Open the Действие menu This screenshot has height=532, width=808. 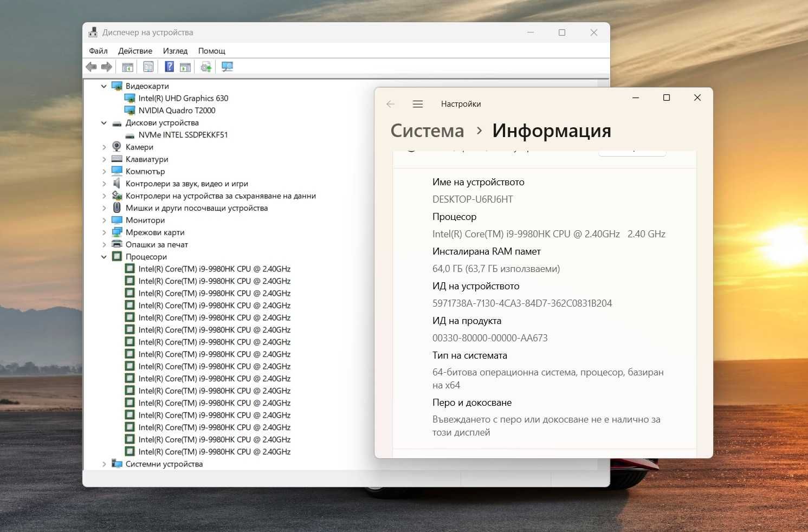[x=135, y=51]
